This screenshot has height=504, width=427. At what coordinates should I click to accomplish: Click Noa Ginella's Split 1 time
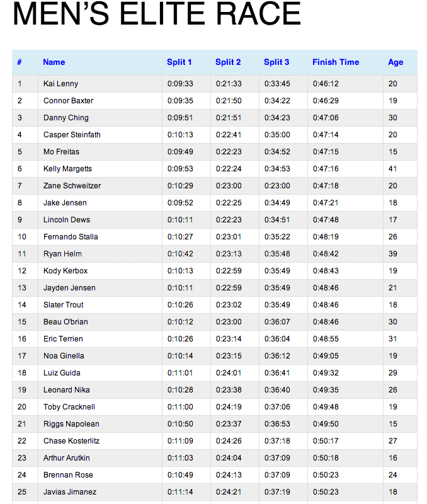[180, 356]
